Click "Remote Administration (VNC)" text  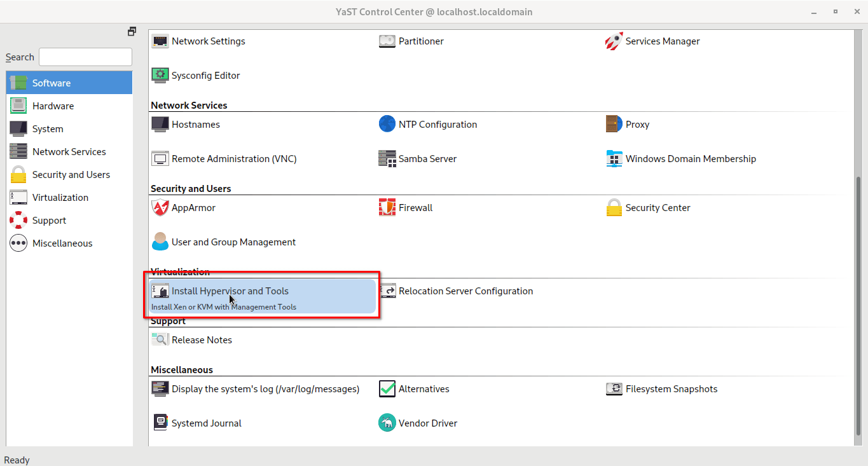(x=234, y=159)
